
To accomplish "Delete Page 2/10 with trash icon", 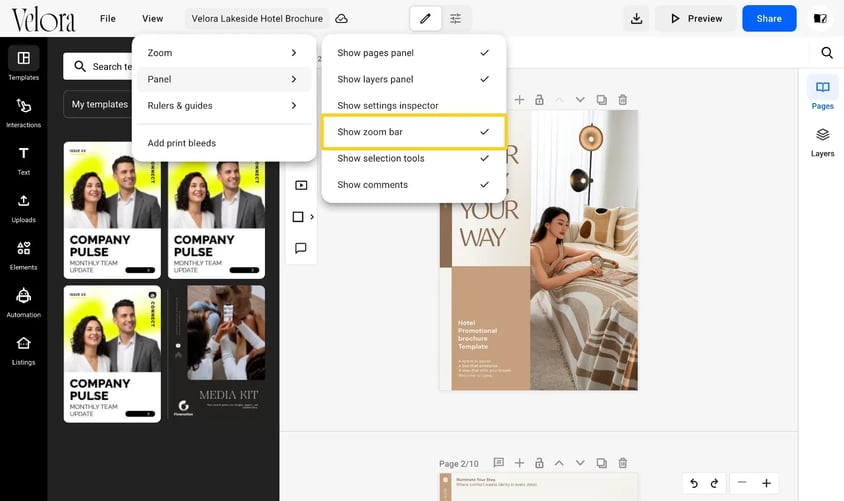I will [x=623, y=463].
